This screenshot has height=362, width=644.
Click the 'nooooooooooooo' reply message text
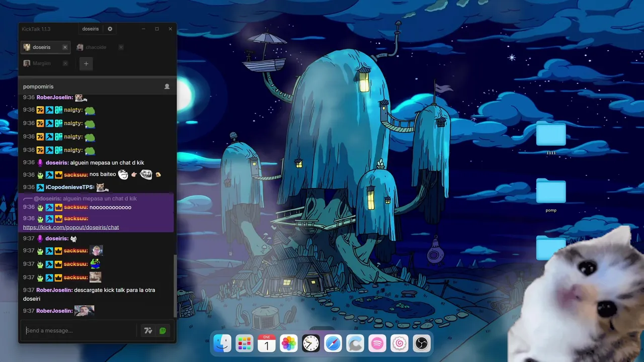(x=110, y=207)
